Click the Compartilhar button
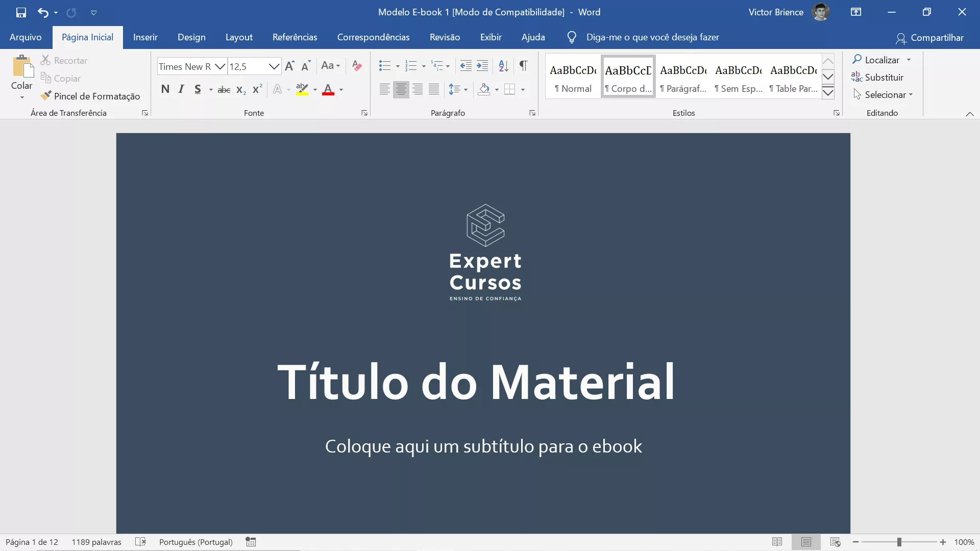The image size is (980, 551). [x=930, y=38]
